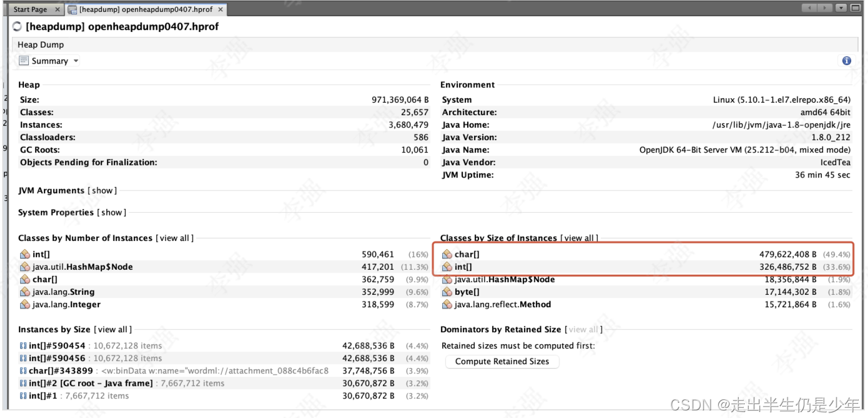The image size is (868, 418).
Task: Click the heapdump loading spinner icon
Action: tap(17, 27)
